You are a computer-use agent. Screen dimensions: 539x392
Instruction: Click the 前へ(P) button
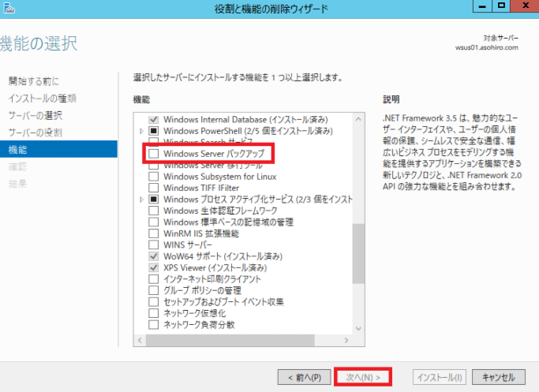pos(304,377)
